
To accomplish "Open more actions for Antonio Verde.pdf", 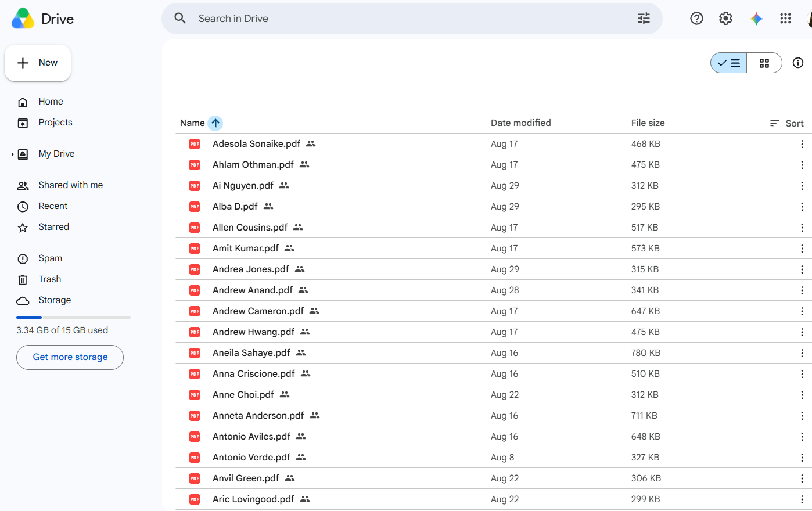I will point(802,458).
